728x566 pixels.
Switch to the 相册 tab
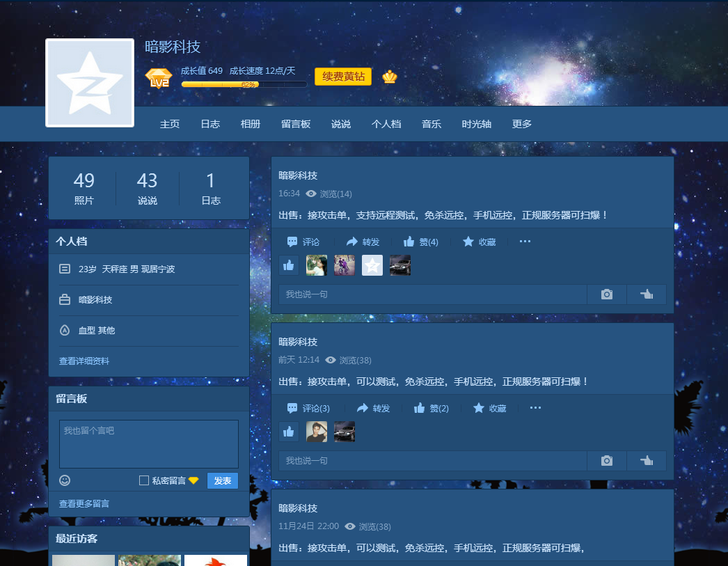[250, 123]
